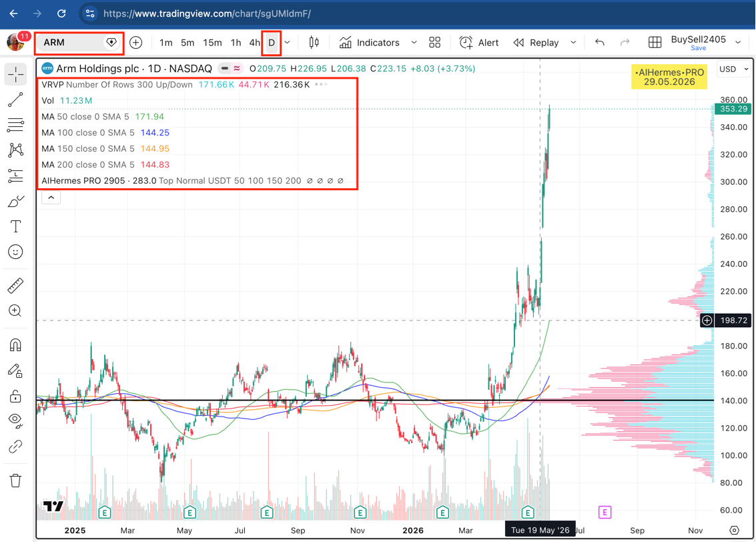The height and width of the screenshot is (542, 756).
Task: Click the undo arrow
Action: [600, 43]
